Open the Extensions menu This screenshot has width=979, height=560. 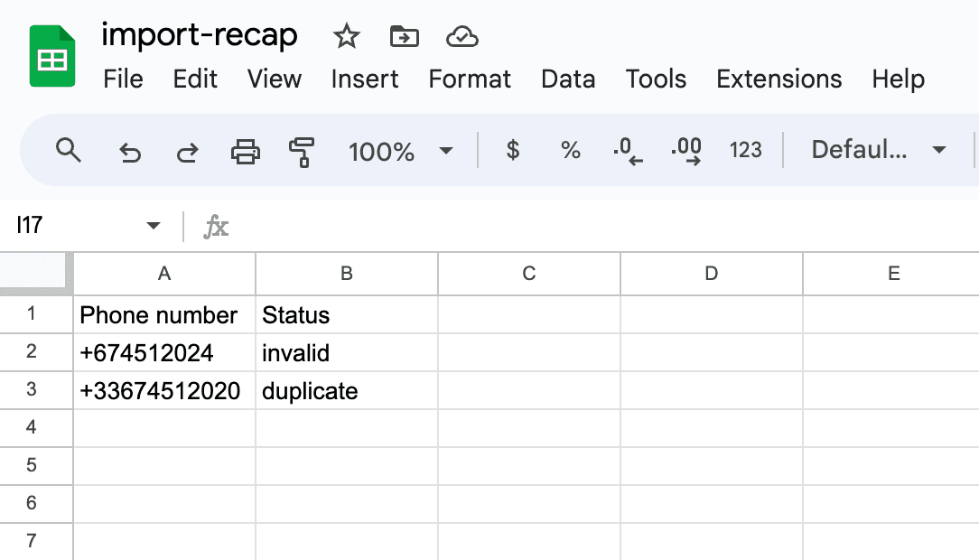coord(779,79)
